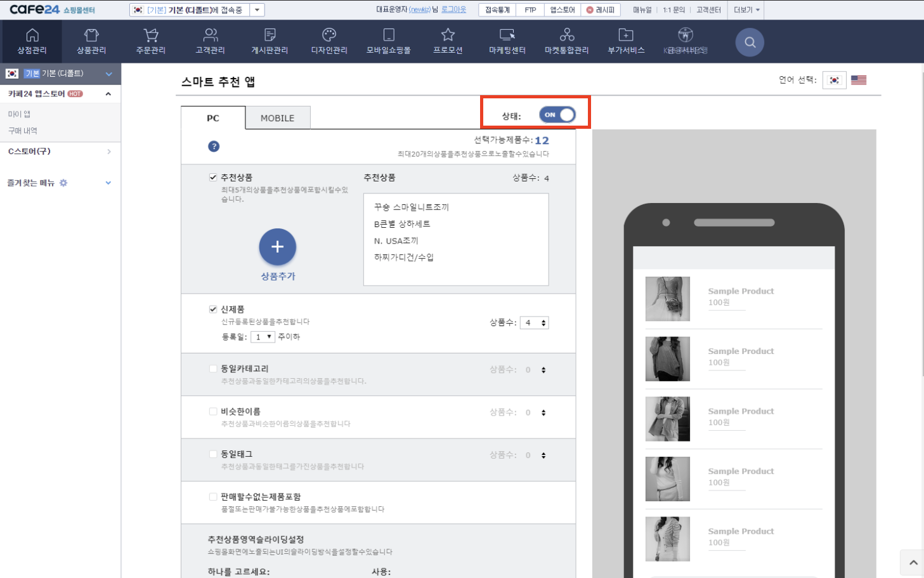Open 구매 내역 in sidebar
924x578 pixels.
tap(23, 131)
